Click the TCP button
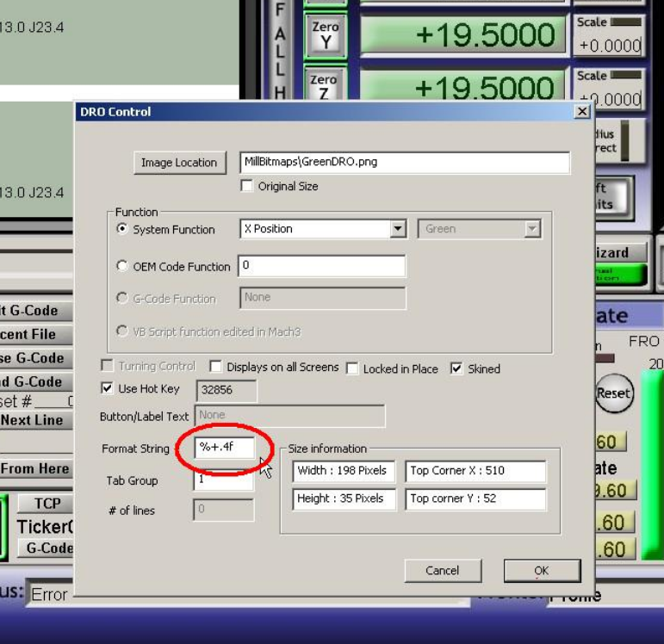Screen dimensions: 664x644 tap(47, 504)
